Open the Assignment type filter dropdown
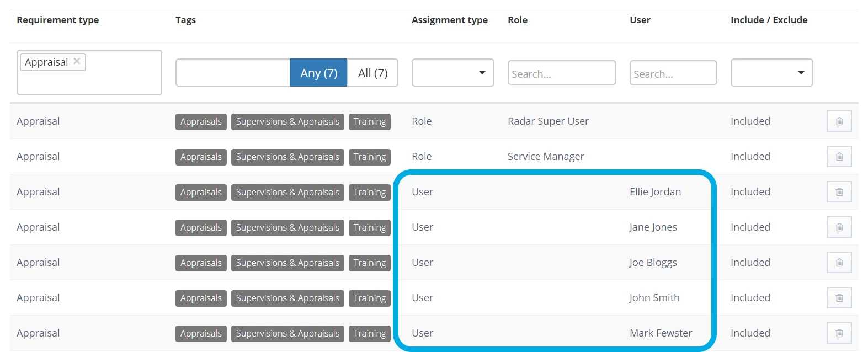Screen dimensions: 868x352 452,73
